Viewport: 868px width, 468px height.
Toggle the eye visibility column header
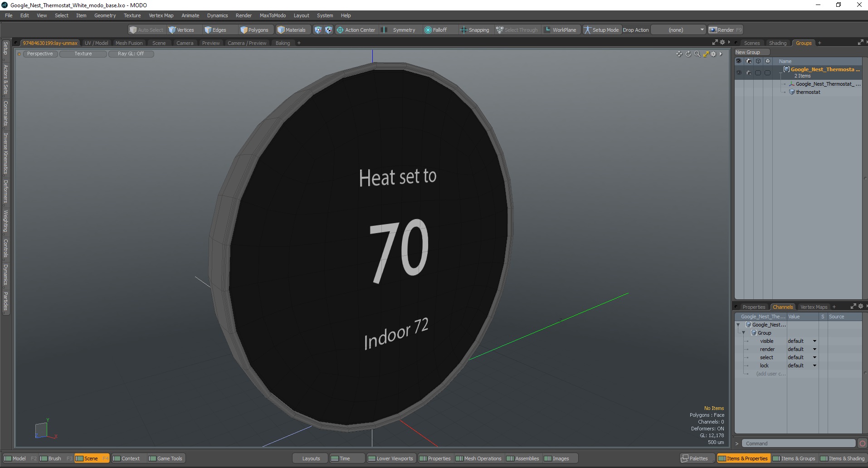(x=739, y=61)
